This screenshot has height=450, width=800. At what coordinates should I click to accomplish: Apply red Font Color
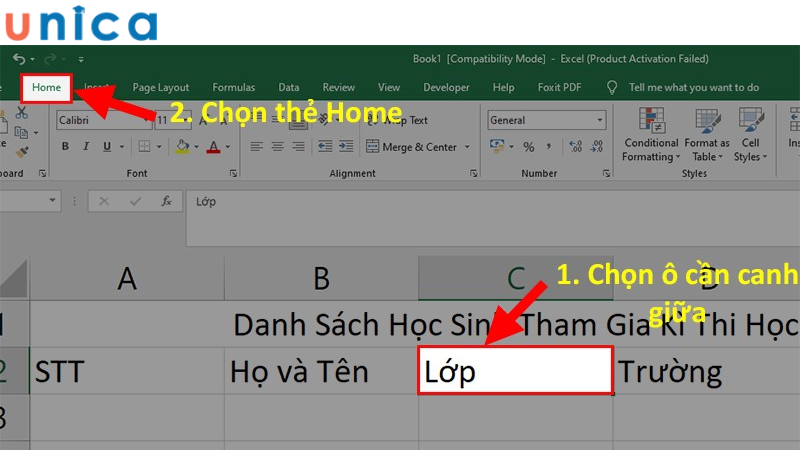click(213, 147)
